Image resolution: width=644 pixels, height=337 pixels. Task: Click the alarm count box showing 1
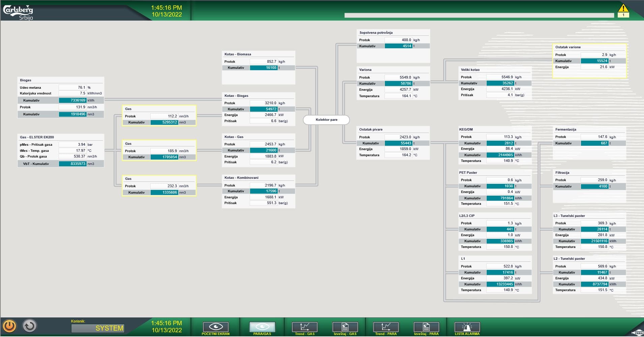624,16
